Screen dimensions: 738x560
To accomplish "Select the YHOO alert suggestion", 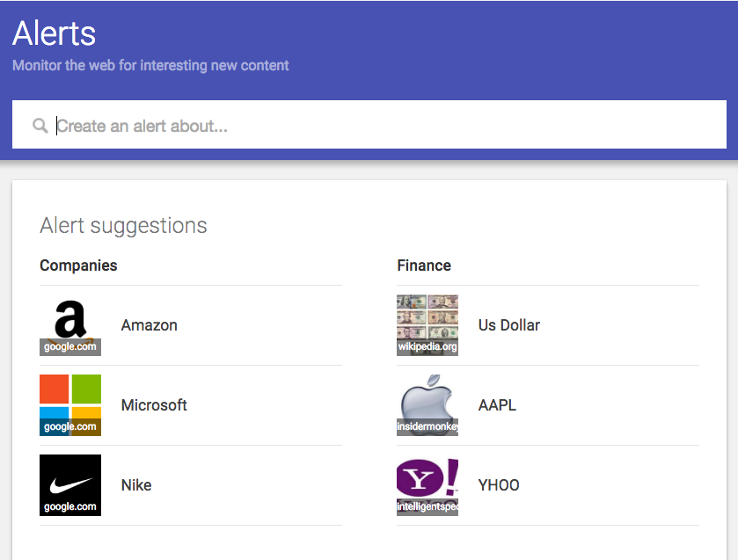I will (x=548, y=485).
